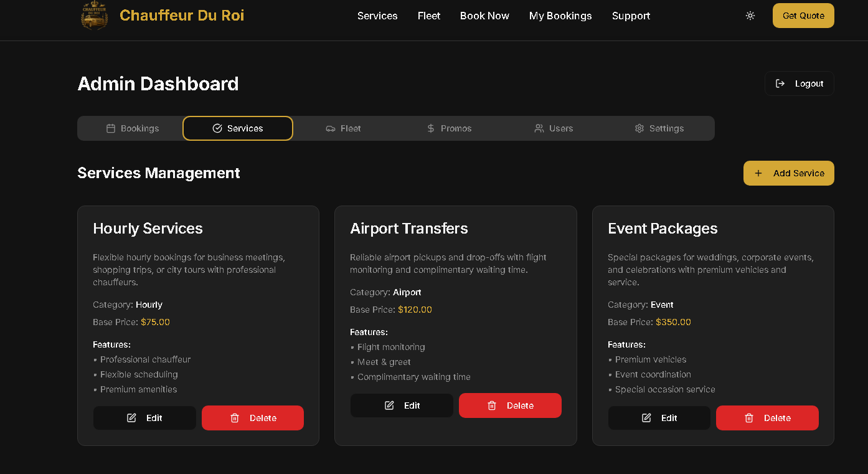Image resolution: width=868 pixels, height=474 pixels.
Task: Go to Support page in the header
Action: coord(631,16)
